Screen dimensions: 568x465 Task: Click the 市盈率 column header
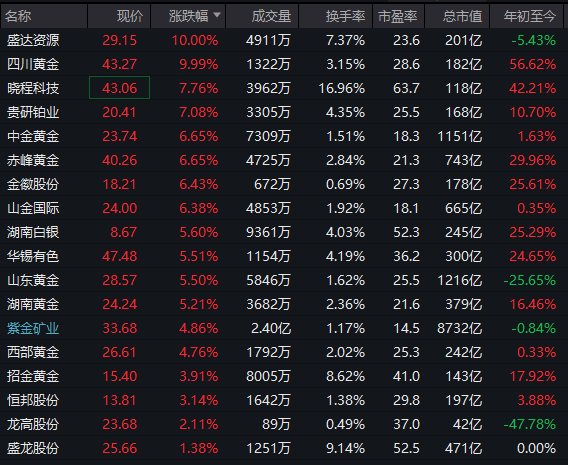pyautogui.click(x=398, y=16)
